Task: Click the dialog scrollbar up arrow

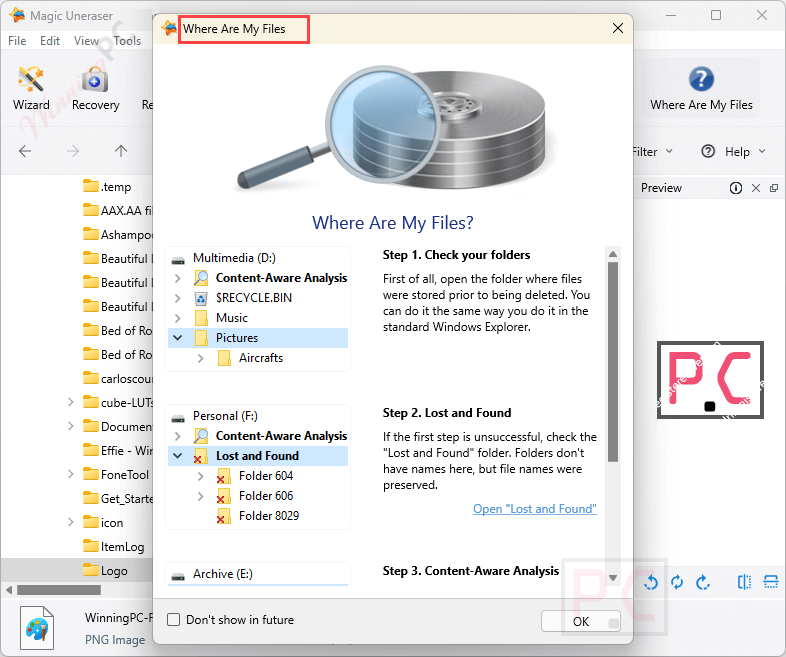Action: coord(613,254)
